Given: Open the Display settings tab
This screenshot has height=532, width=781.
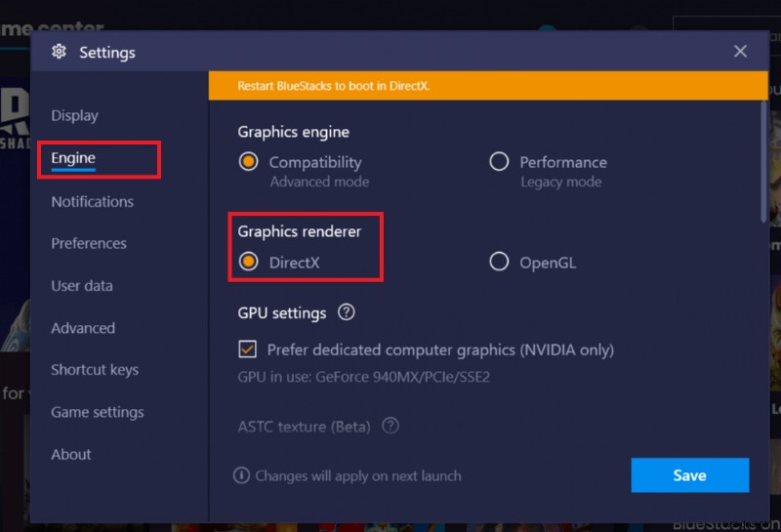Looking at the screenshot, I should (x=75, y=115).
